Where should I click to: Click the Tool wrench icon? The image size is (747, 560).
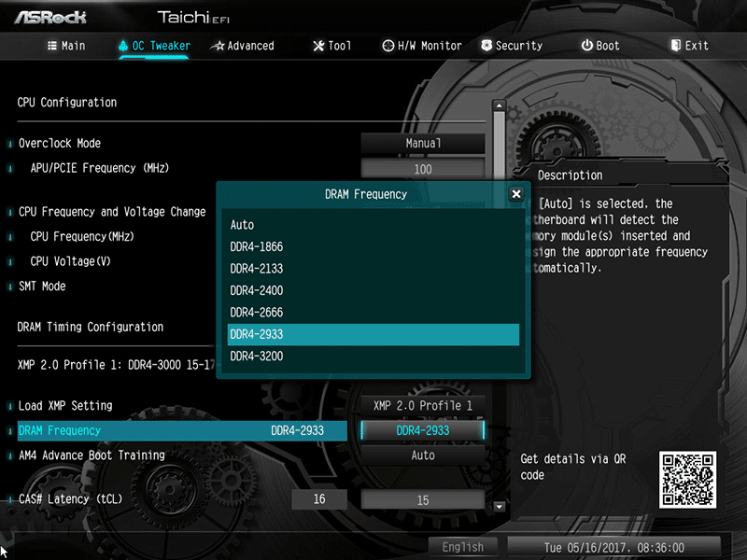click(318, 46)
